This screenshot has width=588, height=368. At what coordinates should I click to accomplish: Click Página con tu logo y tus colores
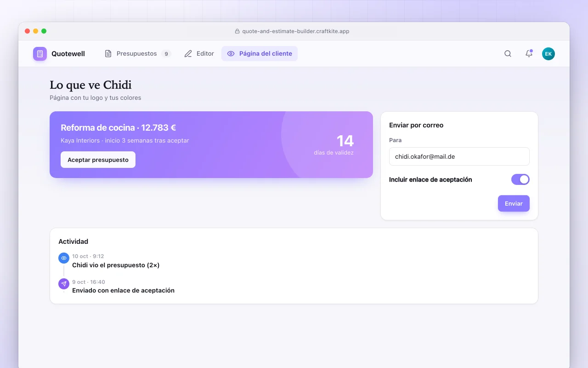[x=96, y=98]
